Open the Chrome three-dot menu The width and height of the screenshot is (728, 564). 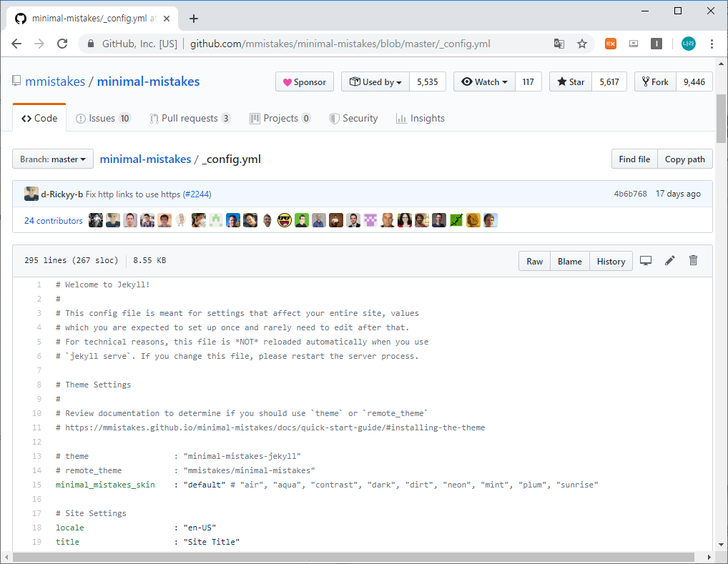point(712,44)
